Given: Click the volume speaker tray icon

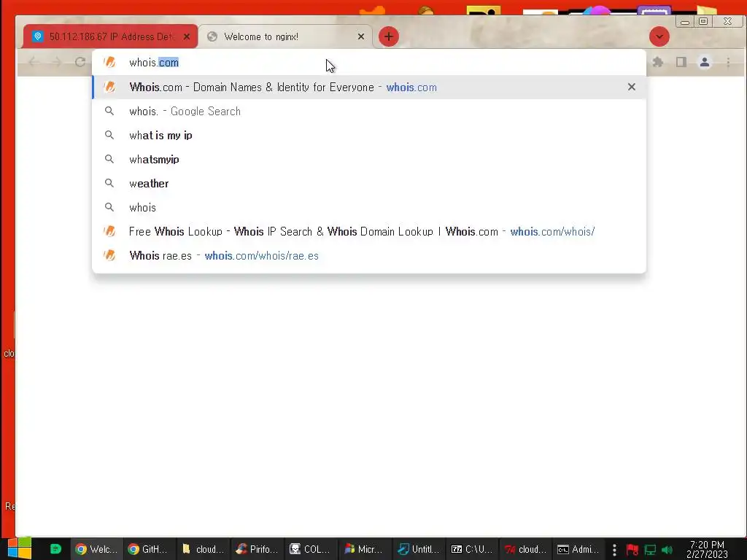Looking at the screenshot, I should [667, 550].
